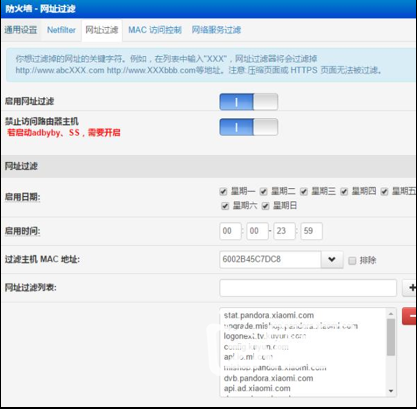This screenshot has width=417, height=409.
Task: Check the 排除 checkbox
Action: [352, 261]
